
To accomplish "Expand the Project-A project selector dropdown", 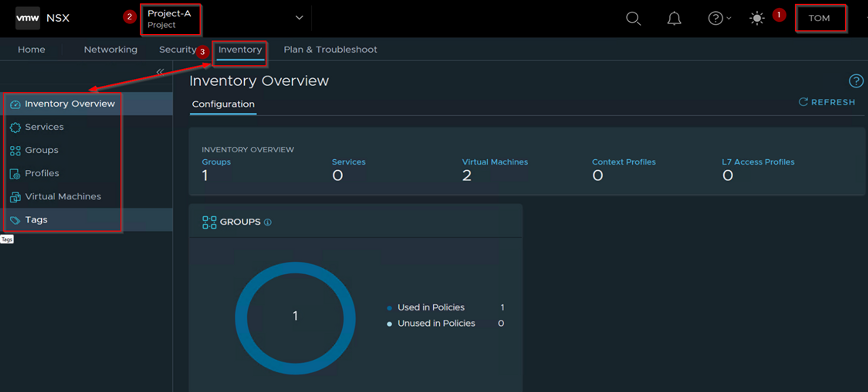I will (x=299, y=18).
